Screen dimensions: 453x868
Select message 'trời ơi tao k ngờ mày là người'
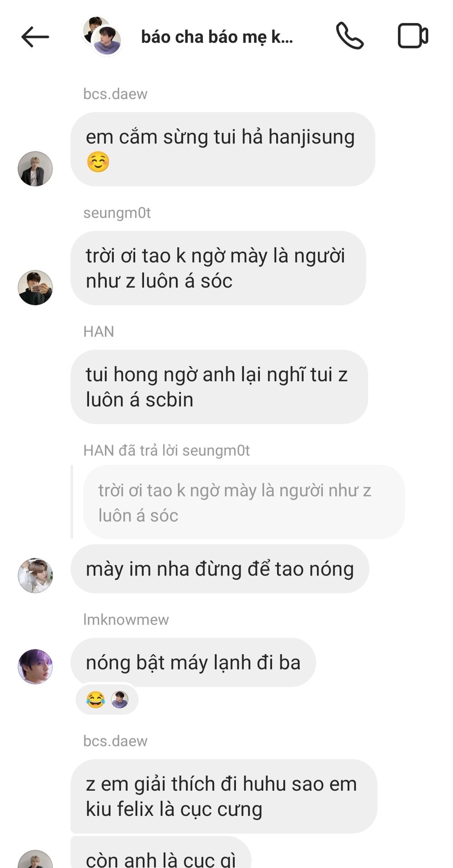click(218, 268)
